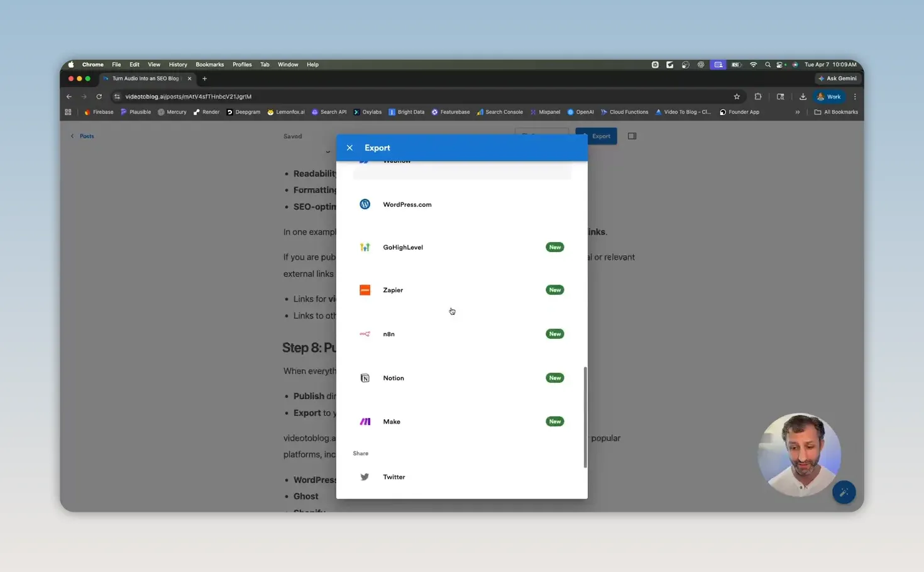Screen dimensions: 924x572
Task: Share via the Twitter bird icon
Action: coord(365,477)
